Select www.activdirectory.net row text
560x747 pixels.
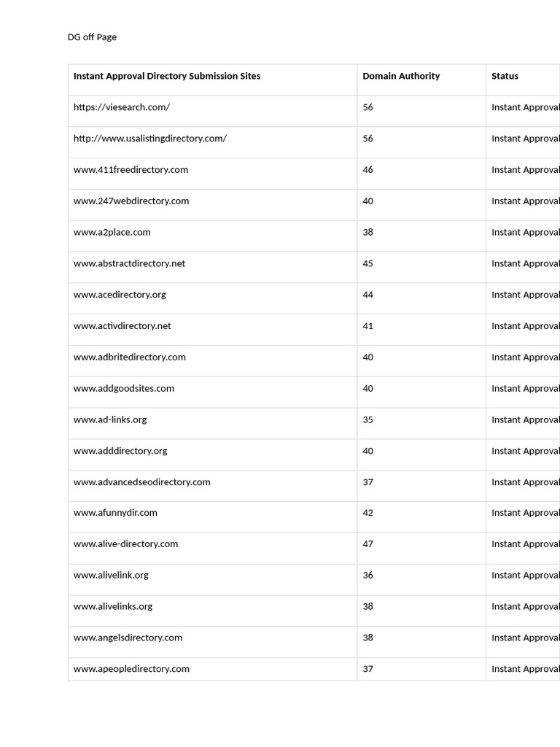click(x=122, y=326)
